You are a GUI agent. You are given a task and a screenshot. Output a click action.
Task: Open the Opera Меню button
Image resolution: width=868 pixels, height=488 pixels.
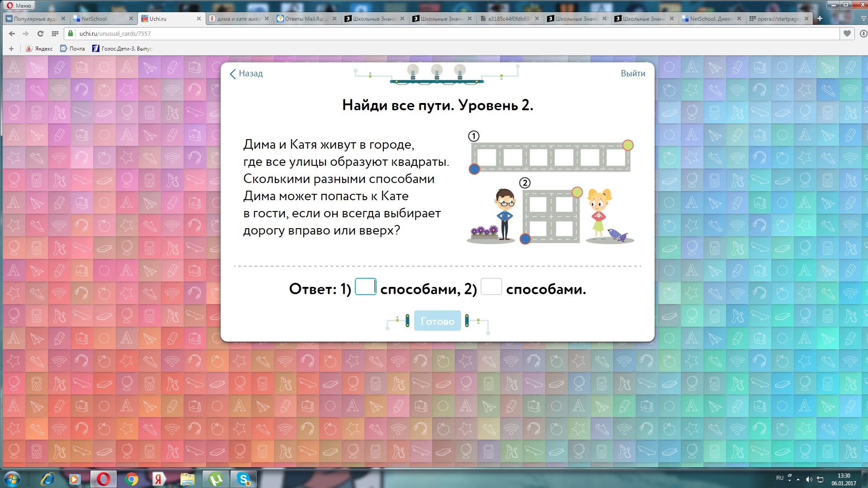point(19,5)
